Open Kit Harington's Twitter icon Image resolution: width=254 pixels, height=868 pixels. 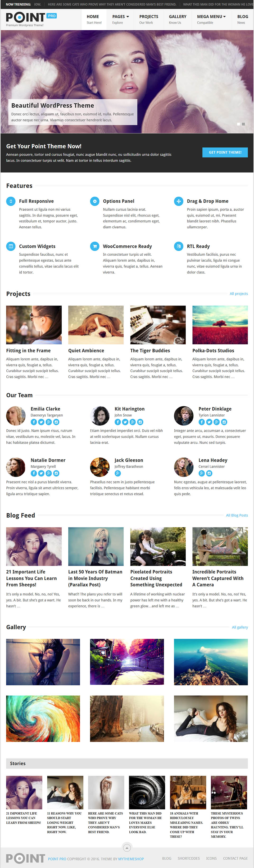tap(125, 422)
